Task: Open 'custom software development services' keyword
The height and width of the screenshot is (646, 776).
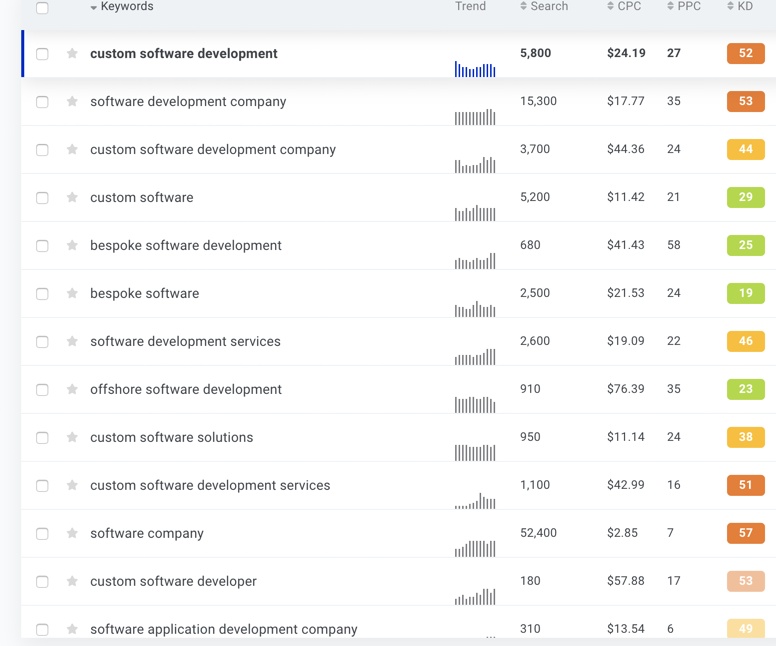Action: click(x=210, y=486)
